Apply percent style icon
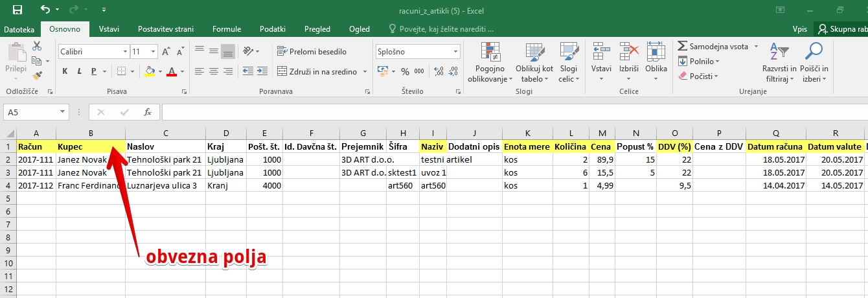This screenshot has height=298, width=868. point(405,71)
